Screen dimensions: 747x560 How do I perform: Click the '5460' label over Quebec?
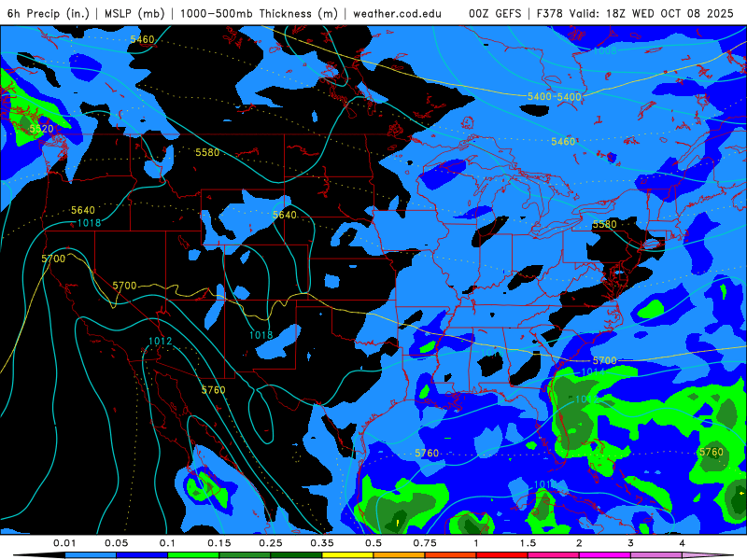point(563,142)
